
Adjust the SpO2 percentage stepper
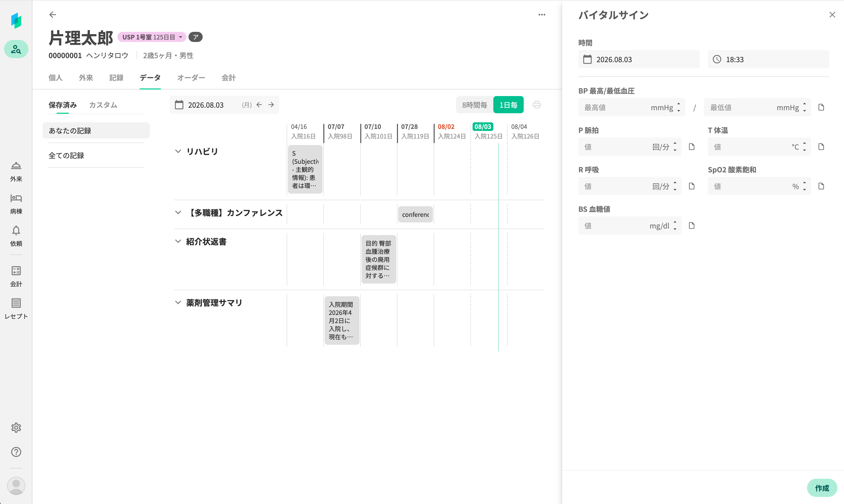pyautogui.click(x=804, y=186)
